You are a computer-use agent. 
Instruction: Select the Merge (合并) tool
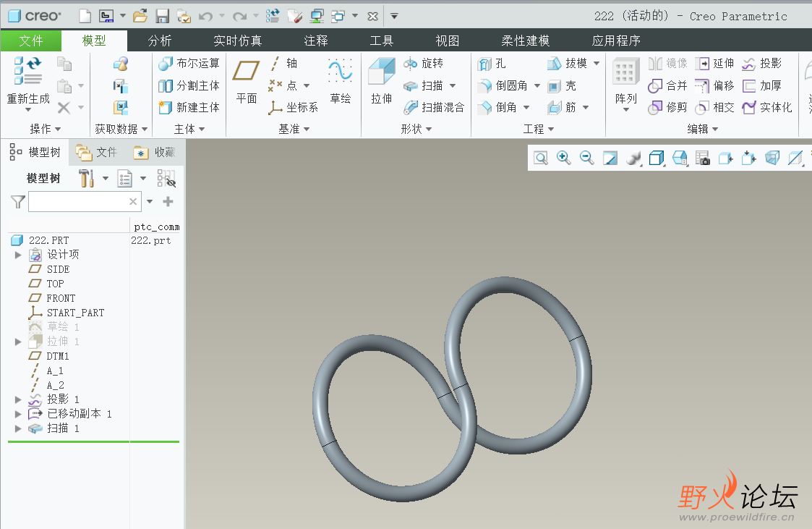coord(667,85)
